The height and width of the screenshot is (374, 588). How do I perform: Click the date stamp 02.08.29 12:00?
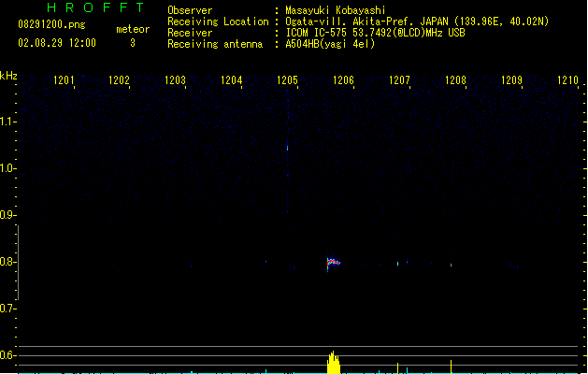[57, 43]
